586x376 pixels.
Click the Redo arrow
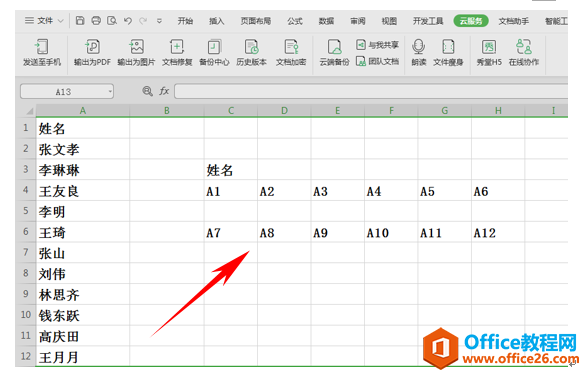(143, 21)
